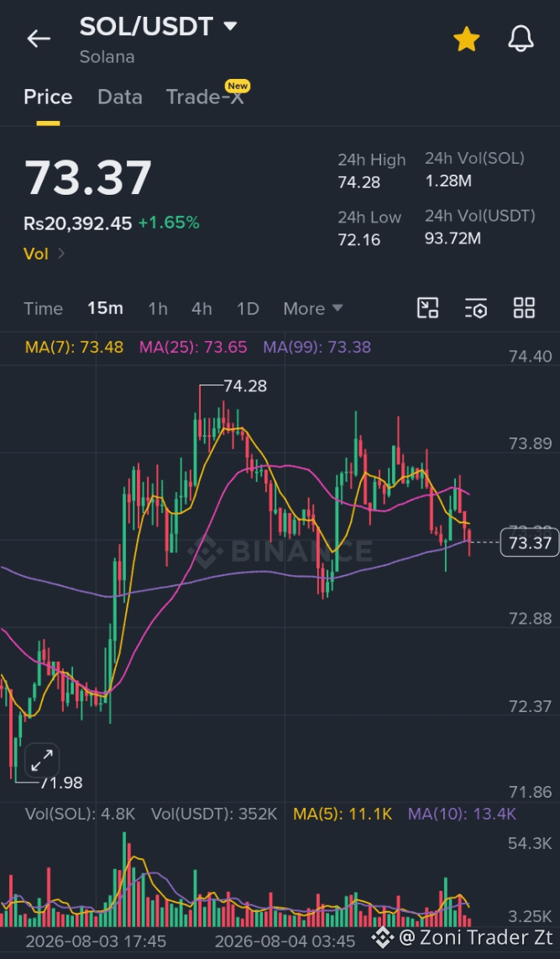The image size is (560, 959).
Task: Click the Vol(USDT): 352K label
Action: click(214, 814)
